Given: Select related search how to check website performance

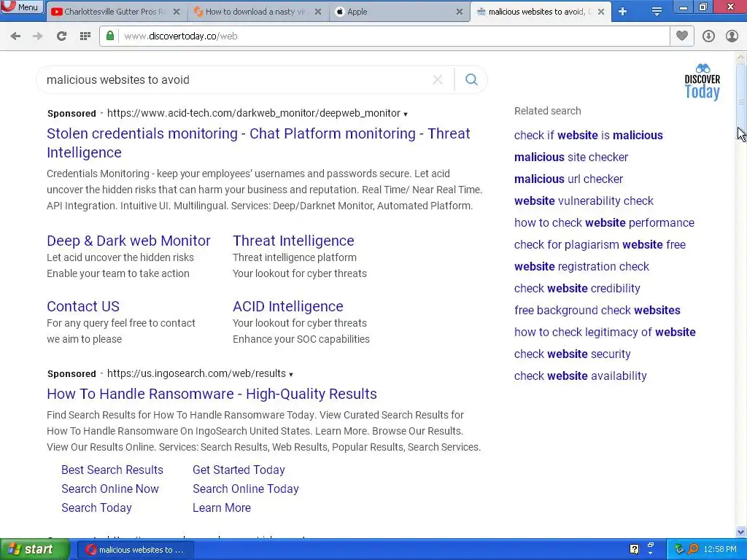Looking at the screenshot, I should coord(604,223).
